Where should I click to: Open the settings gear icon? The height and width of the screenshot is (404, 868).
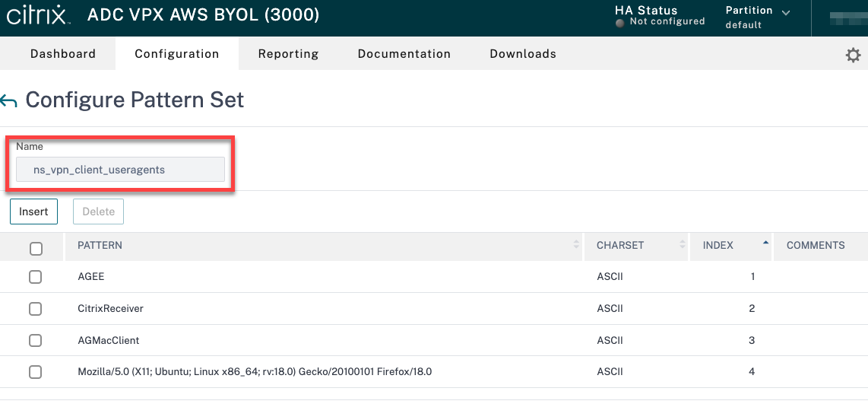(x=853, y=55)
